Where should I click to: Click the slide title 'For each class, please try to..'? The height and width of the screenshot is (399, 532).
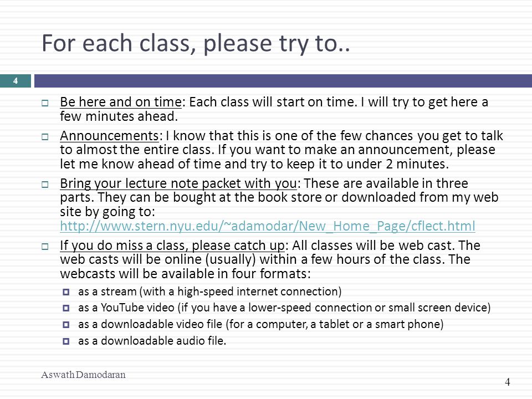[x=196, y=44]
